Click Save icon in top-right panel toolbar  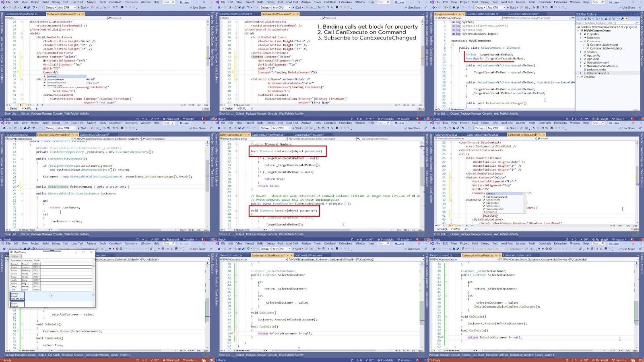click(454, 8)
